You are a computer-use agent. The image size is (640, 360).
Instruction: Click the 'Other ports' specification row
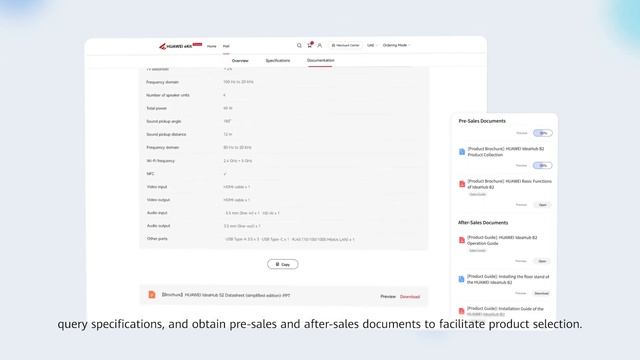(x=284, y=239)
